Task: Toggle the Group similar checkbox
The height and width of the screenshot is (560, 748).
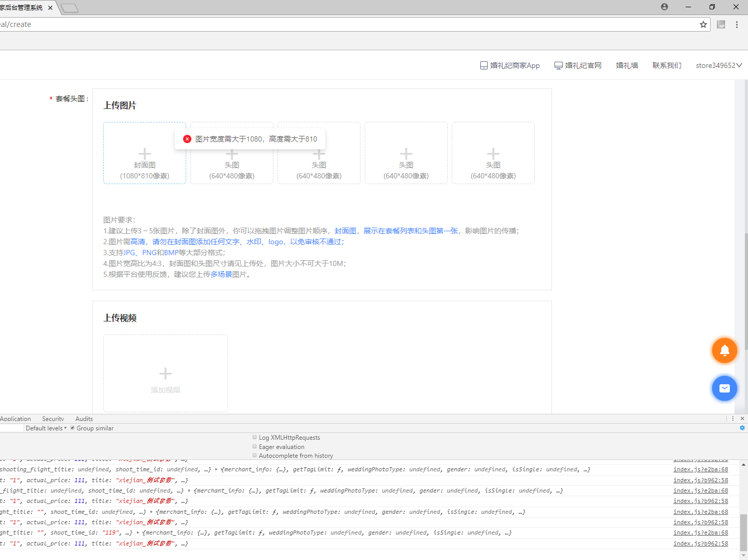Action: (73, 428)
